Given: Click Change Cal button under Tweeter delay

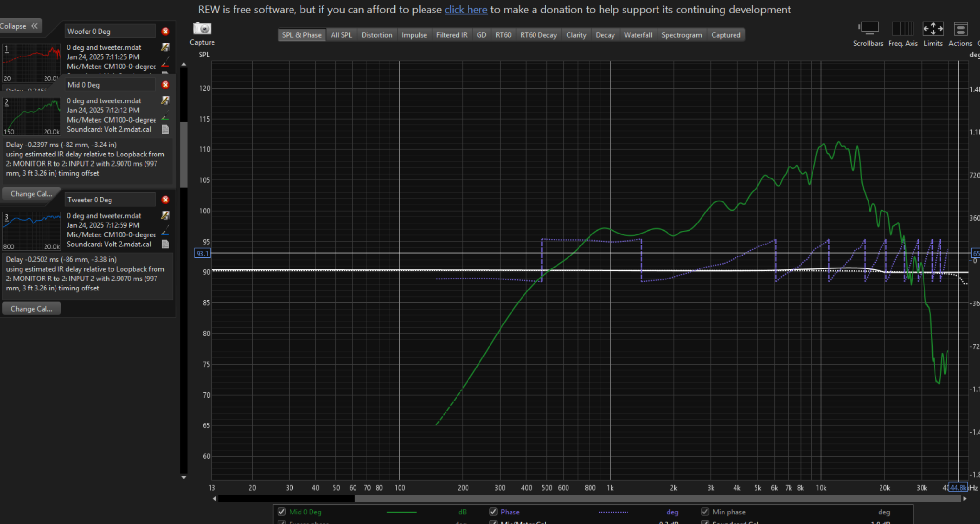Looking at the screenshot, I should pyautogui.click(x=32, y=309).
